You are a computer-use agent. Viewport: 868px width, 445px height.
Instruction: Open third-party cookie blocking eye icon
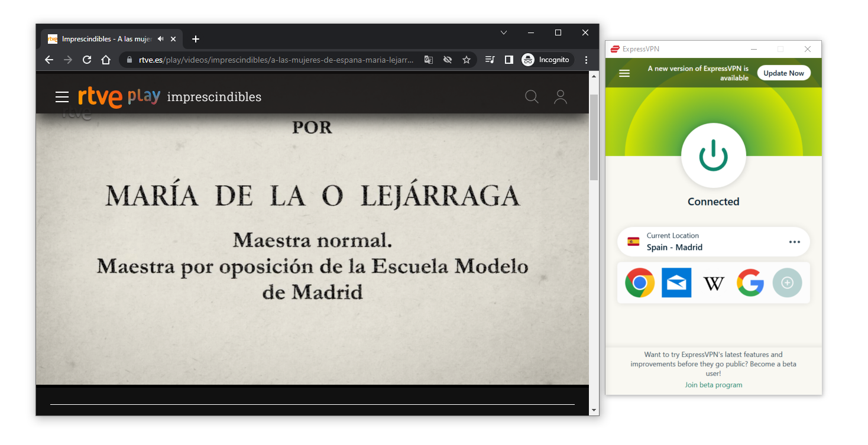[x=448, y=60]
